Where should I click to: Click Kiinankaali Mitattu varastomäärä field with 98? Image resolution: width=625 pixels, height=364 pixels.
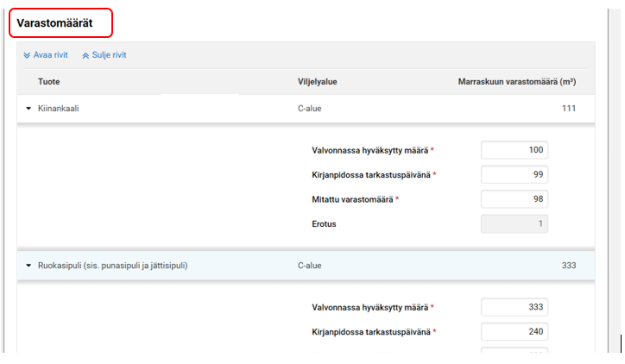[x=515, y=199]
